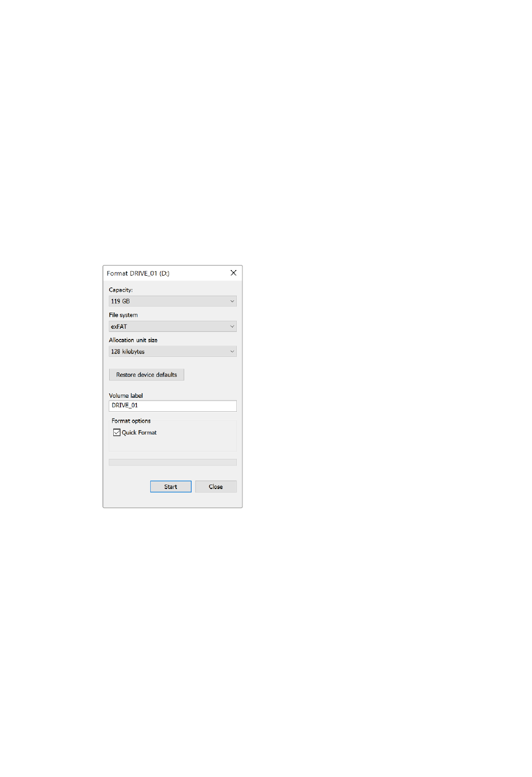Click into the Volume label text field
The width and height of the screenshot is (532, 777).
pos(172,406)
